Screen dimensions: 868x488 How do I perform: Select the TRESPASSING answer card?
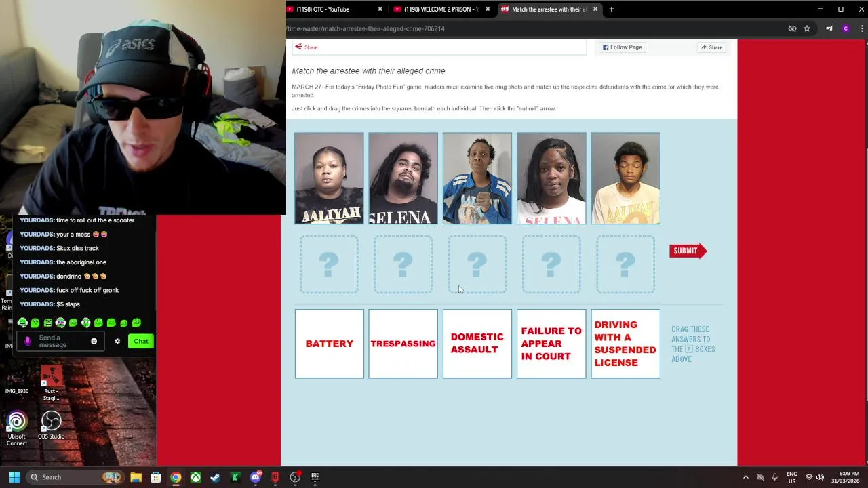point(403,344)
